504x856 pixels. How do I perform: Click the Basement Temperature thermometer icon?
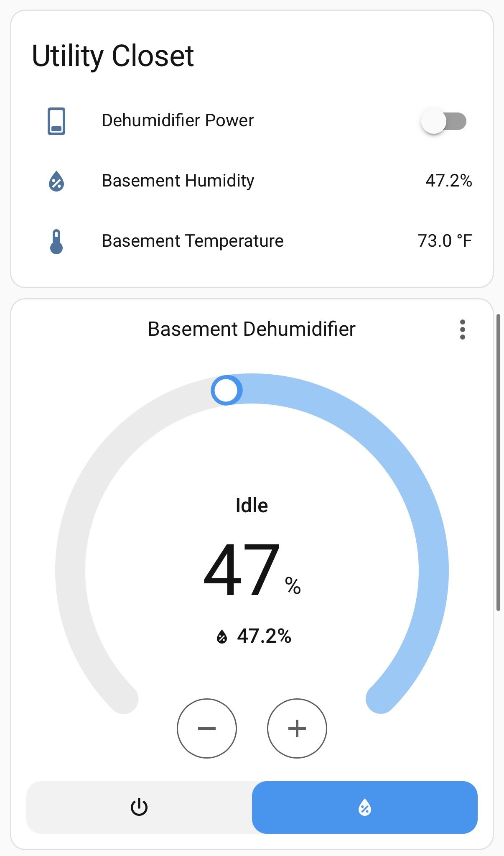pos(56,241)
